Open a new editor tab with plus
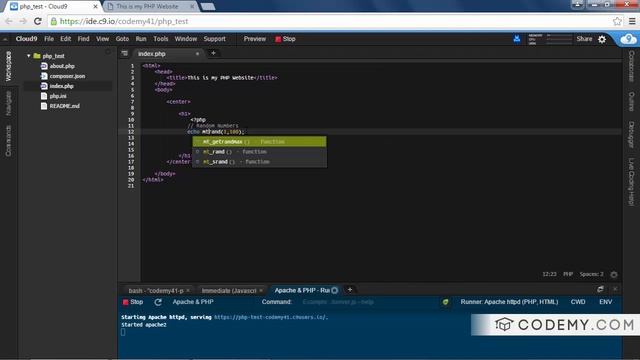 [x=213, y=53]
